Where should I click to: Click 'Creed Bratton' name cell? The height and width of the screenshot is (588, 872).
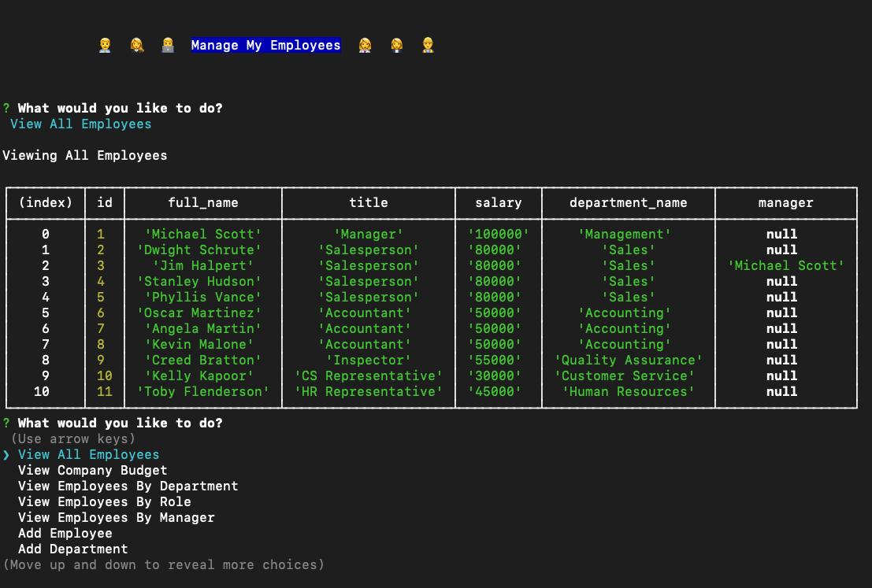[x=203, y=361]
